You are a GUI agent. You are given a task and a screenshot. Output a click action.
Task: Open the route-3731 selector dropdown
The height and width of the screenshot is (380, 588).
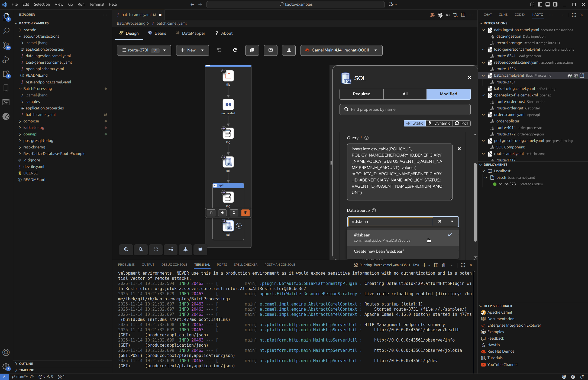click(x=144, y=50)
